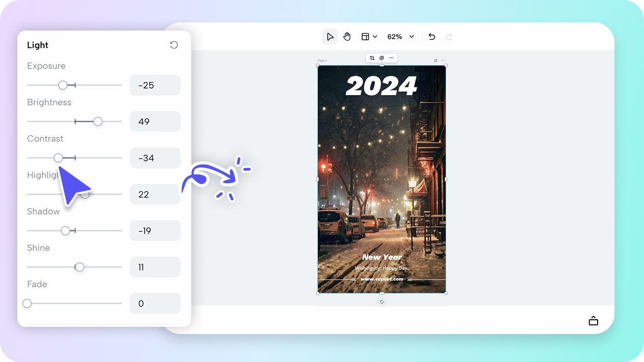Image resolution: width=644 pixels, height=362 pixels.
Task: Open the page options menu near top-right corner
Action: click(443, 60)
